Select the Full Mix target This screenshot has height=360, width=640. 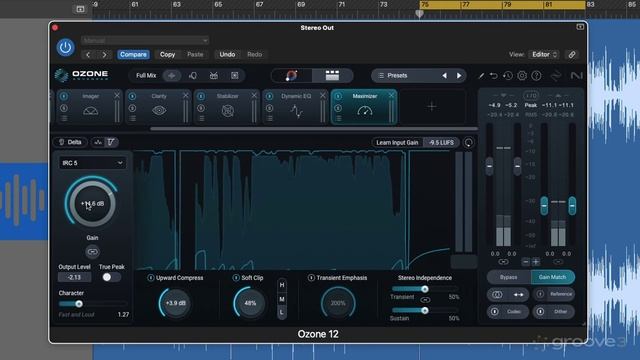[146, 76]
